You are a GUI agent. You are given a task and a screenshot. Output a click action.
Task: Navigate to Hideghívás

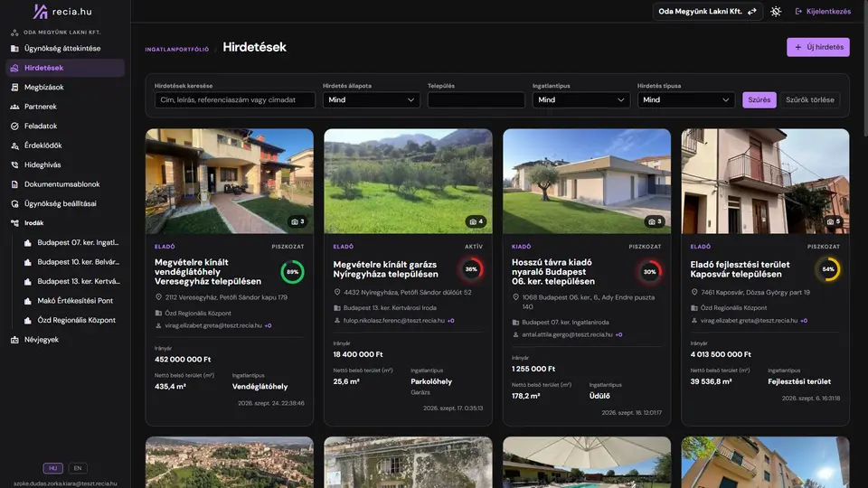(x=65, y=164)
